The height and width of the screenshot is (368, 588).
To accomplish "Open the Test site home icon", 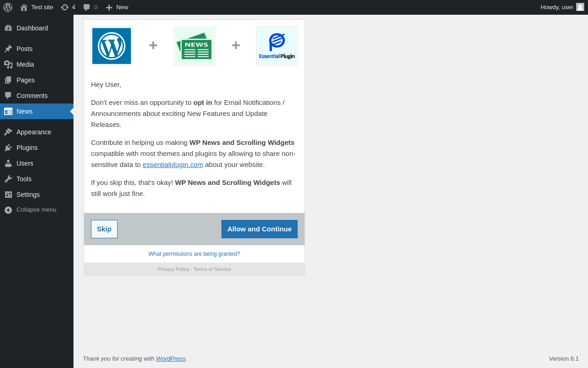I will pos(24,7).
